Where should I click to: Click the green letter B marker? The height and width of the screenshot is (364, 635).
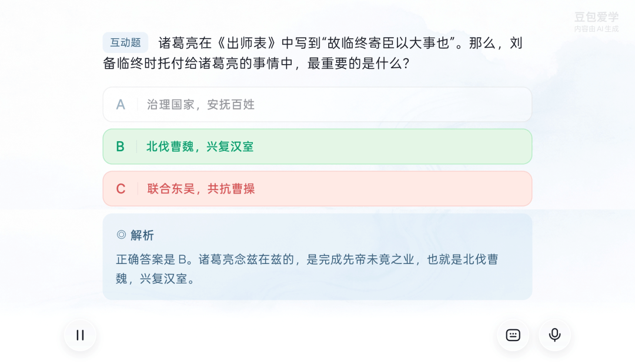pyautogui.click(x=121, y=146)
